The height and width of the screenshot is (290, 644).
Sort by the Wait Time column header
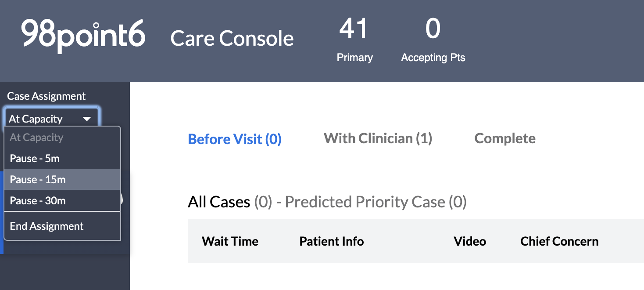tap(230, 241)
